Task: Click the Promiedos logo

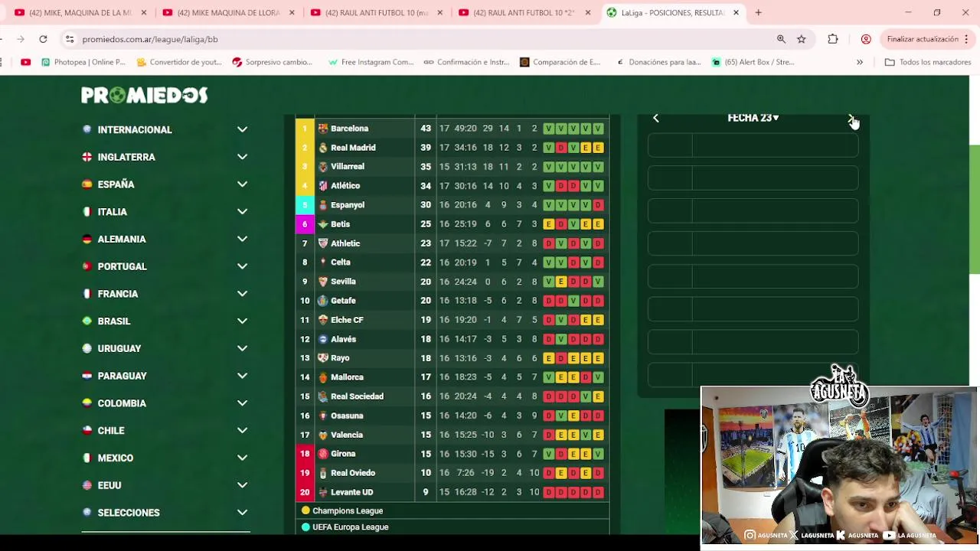Action: (144, 95)
